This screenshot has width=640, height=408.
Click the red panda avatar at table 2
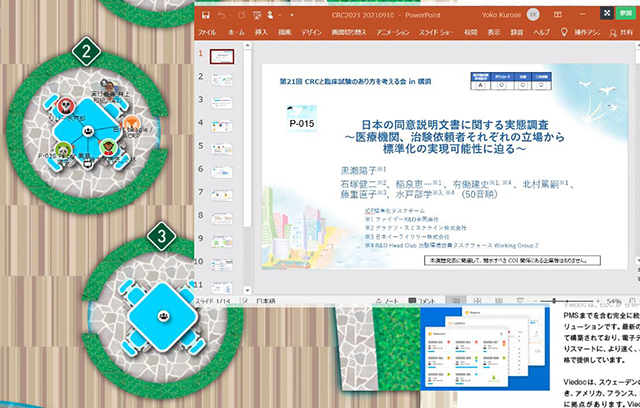[66, 106]
